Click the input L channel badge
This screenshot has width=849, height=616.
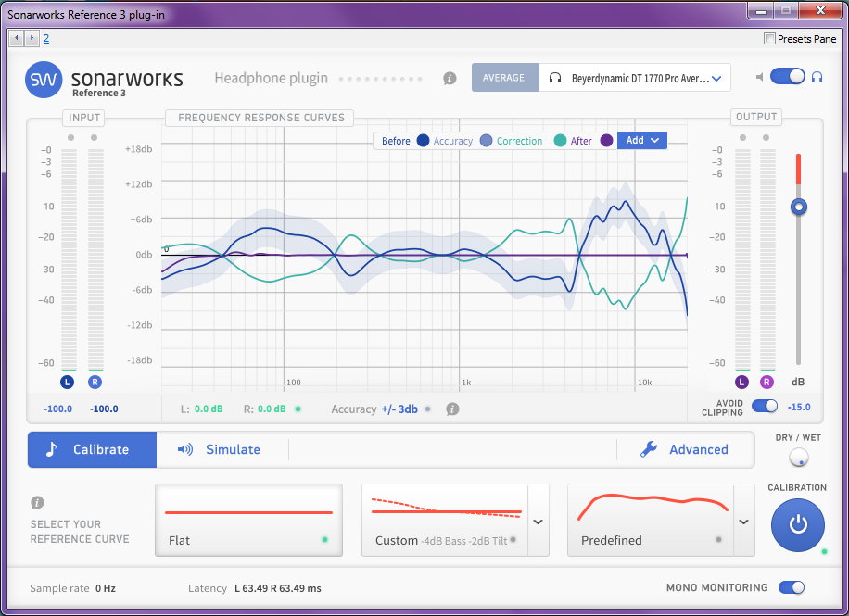pos(67,383)
